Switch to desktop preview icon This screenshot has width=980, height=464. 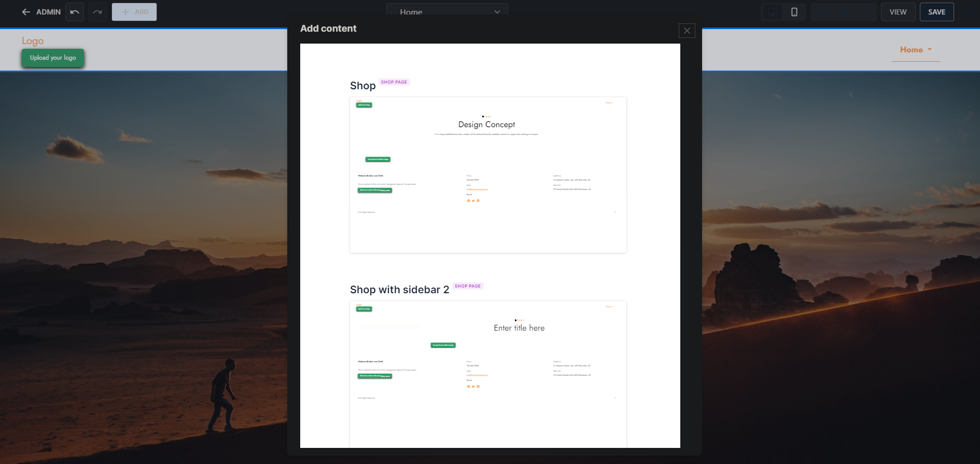tap(773, 12)
